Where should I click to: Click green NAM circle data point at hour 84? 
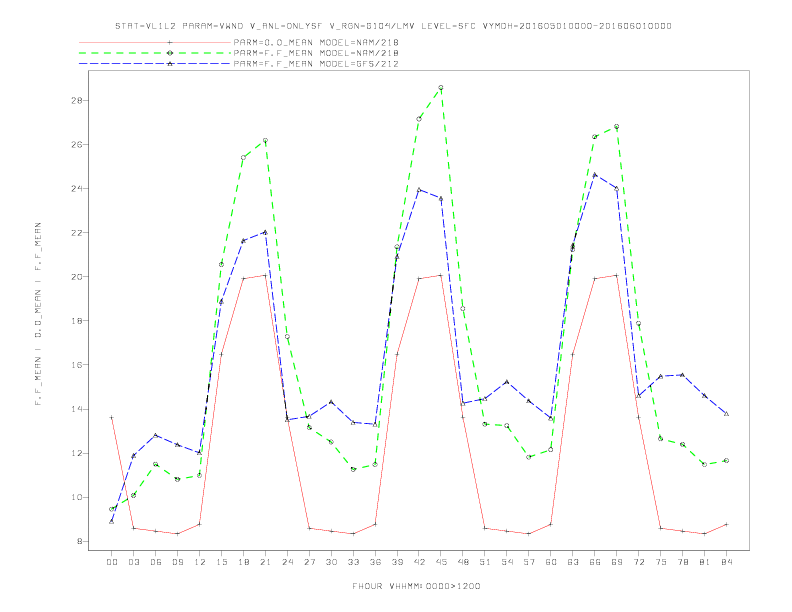726,461
